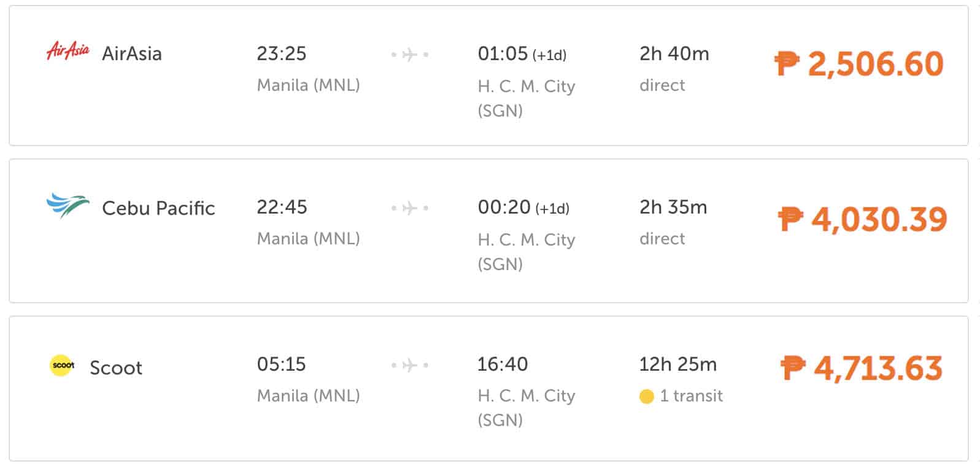The width and height of the screenshot is (980, 469).
Task: Click the 00:20 (+1d) arrival time
Action: tap(523, 207)
